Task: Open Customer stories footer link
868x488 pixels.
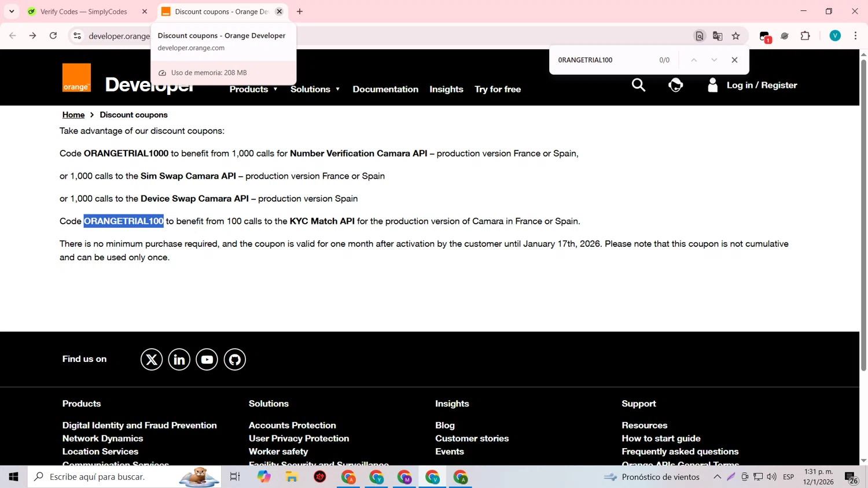Action: coord(472,438)
